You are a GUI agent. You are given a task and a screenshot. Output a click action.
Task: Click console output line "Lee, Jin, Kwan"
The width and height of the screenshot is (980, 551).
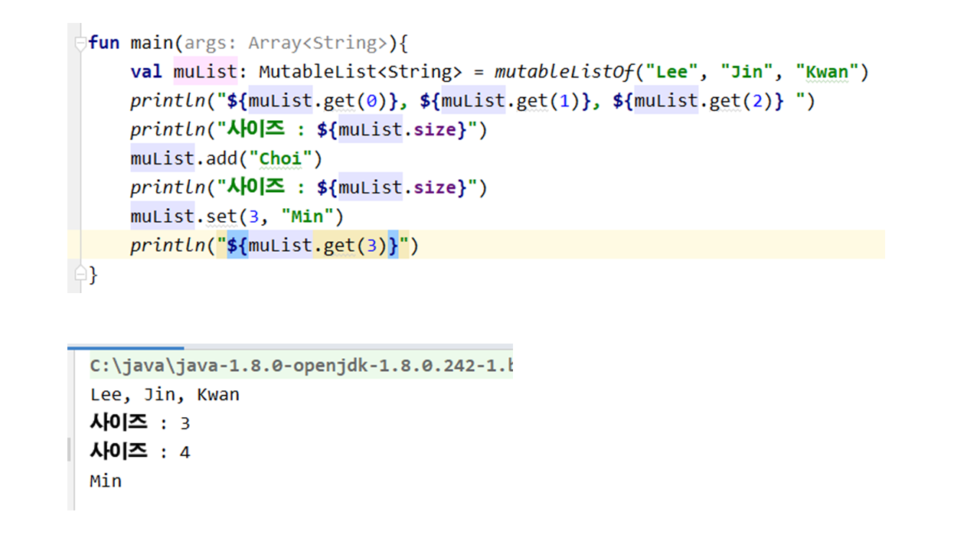165,395
